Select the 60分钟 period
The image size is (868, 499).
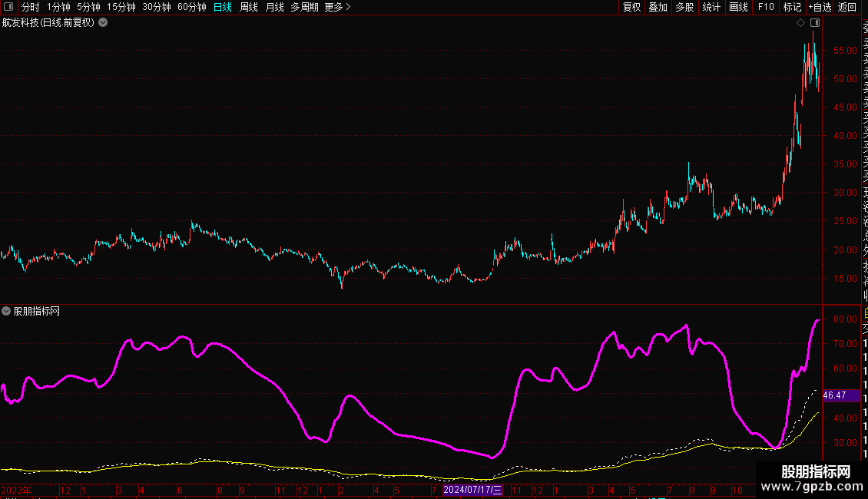(191, 7)
